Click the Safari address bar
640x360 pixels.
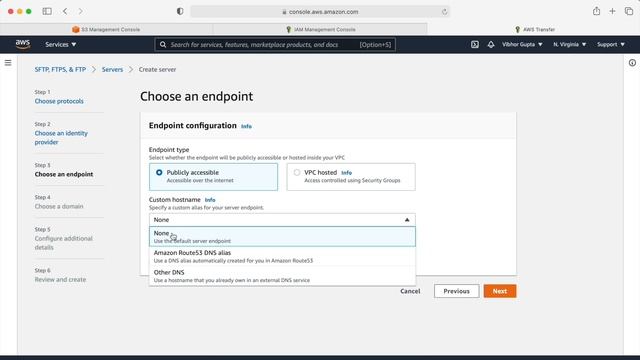(321, 12)
